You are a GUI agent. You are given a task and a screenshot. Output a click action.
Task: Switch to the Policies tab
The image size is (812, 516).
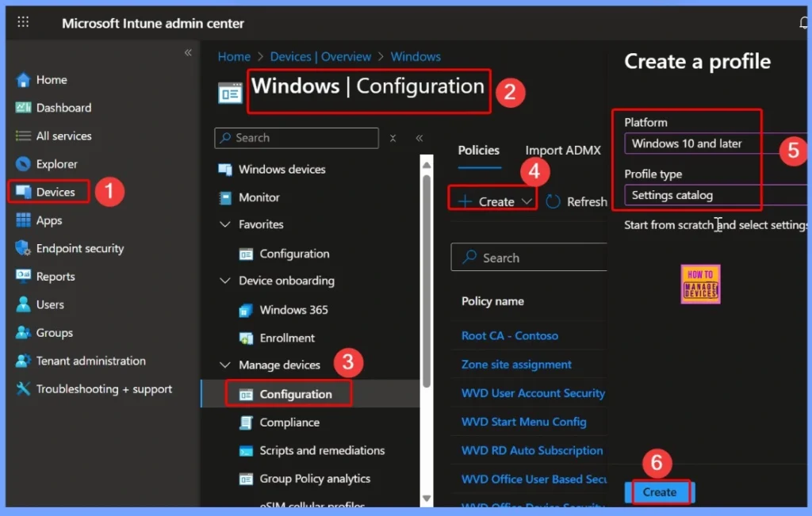478,150
